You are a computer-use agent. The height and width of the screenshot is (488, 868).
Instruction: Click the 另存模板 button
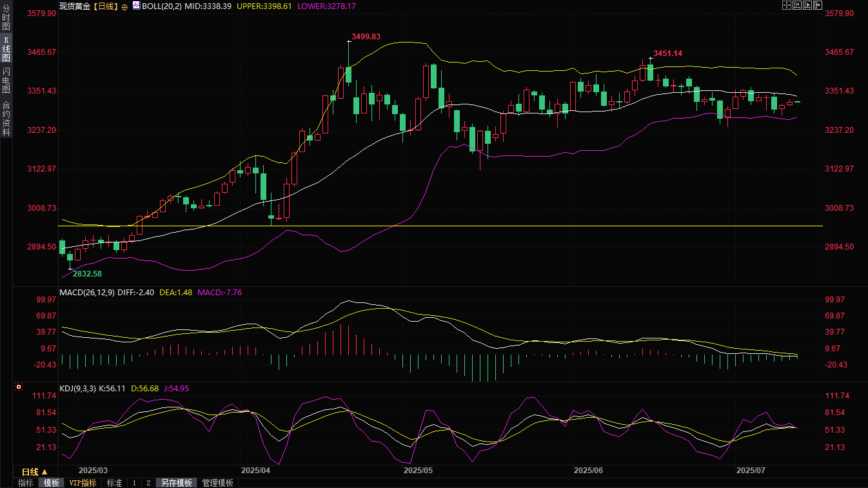[x=176, y=483]
